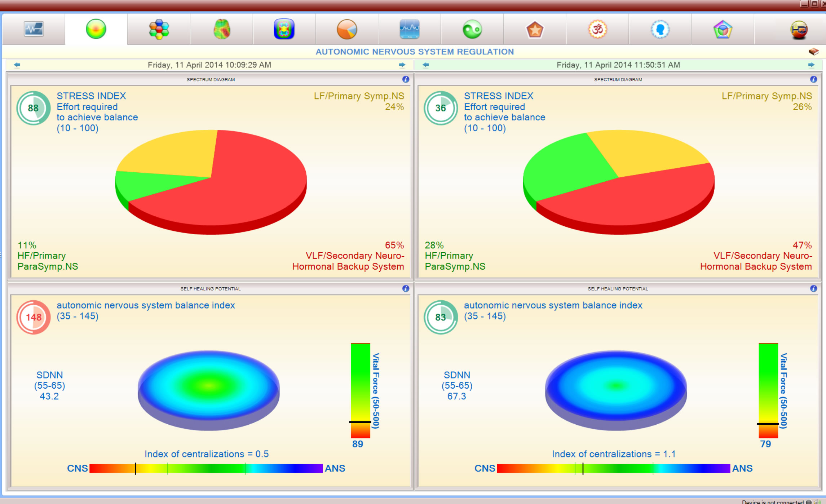Viewport: 826px width, 504px height.
Task: Click the left CNS-ANS centralization color bar
Action: 206,468
